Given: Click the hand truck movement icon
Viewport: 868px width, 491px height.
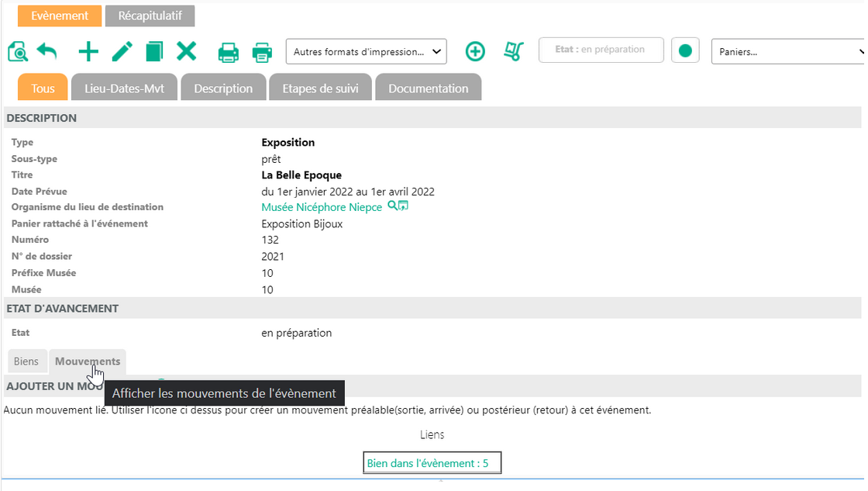Looking at the screenshot, I should click(x=512, y=52).
